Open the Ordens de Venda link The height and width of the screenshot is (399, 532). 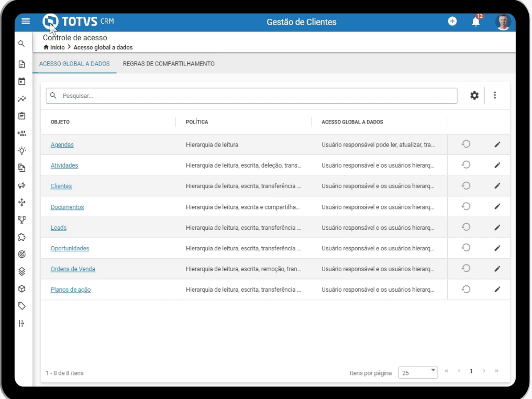pyautogui.click(x=73, y=269)
